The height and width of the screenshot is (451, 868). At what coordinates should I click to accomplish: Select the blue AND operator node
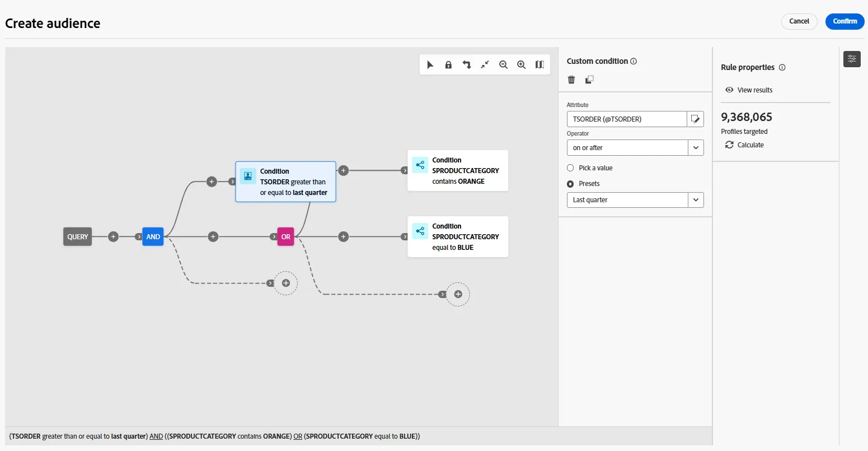tap(153, 237)
